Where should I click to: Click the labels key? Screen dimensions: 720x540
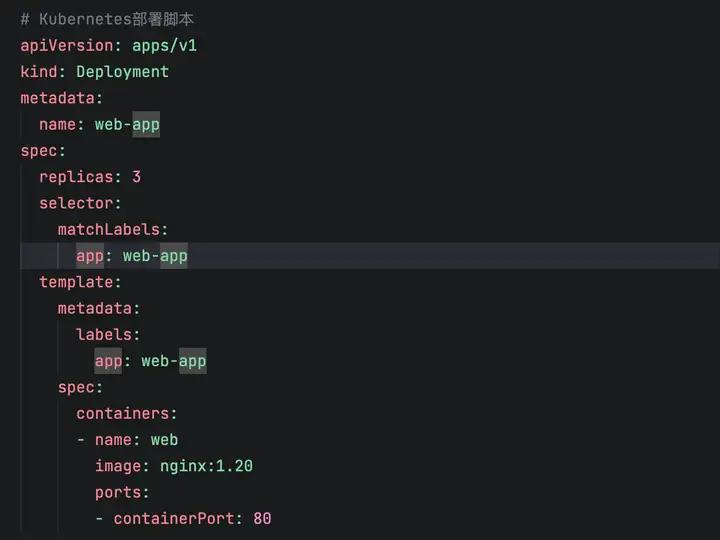pos(104,335)
